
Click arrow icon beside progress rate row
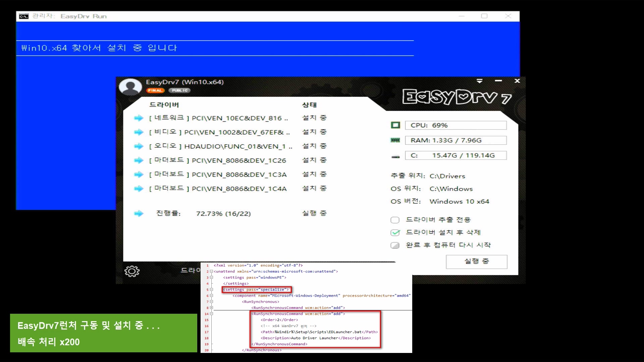pyautogui.click(x=139, y=214)
